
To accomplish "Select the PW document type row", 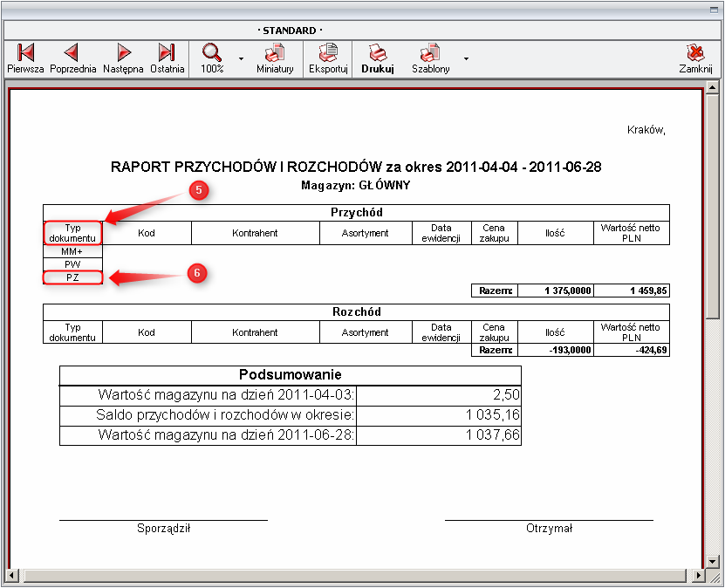I will point(72,263).
